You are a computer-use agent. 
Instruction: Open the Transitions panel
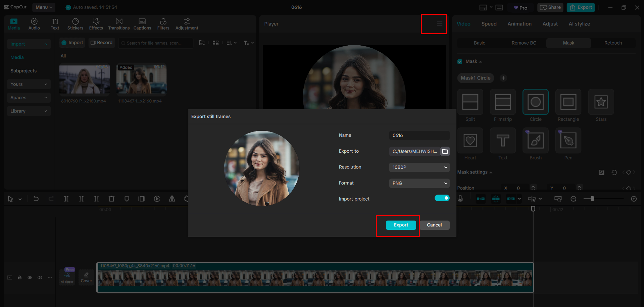119,23
